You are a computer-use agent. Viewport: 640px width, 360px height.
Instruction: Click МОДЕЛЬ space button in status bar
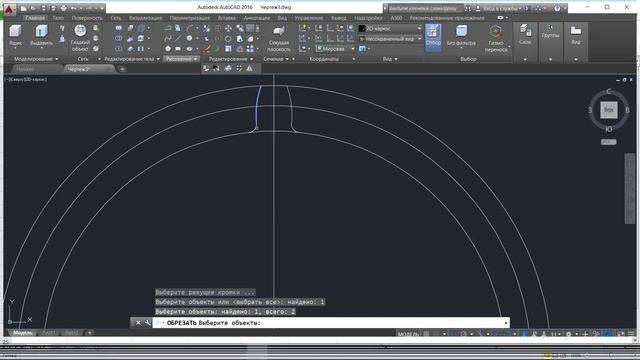pos(408,333)
